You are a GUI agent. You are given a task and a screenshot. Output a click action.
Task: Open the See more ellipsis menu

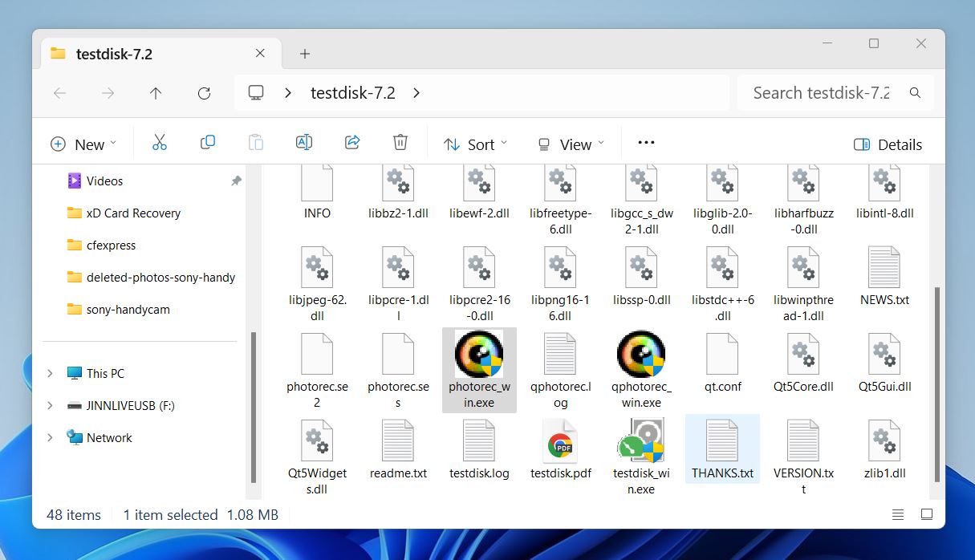[647, 143]
